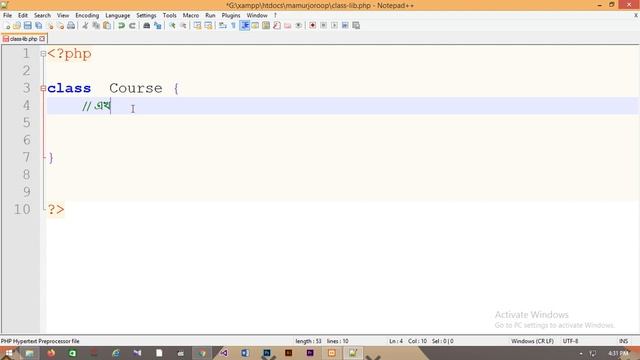Click UTF-8 encoding in status bar

[x=570, y=341]
